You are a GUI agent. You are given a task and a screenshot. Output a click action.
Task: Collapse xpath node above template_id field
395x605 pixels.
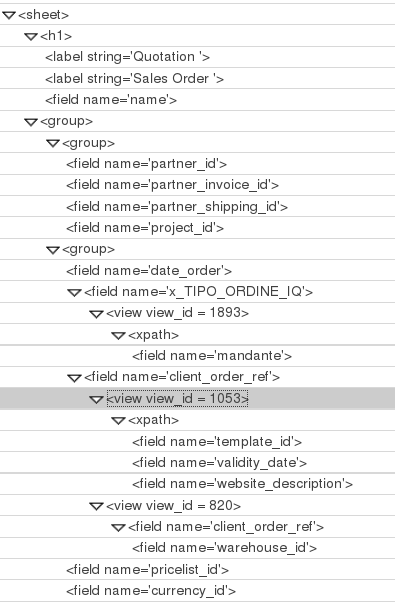[x=118, y=421]
